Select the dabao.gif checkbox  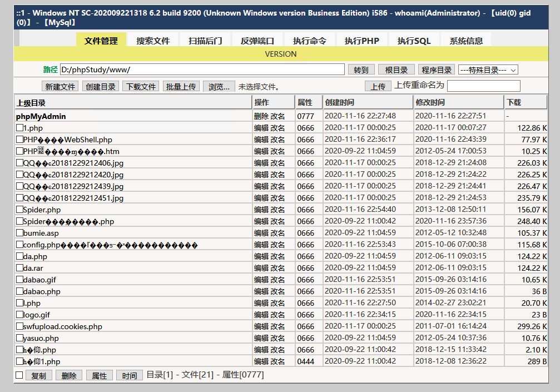tap(19, 280)
